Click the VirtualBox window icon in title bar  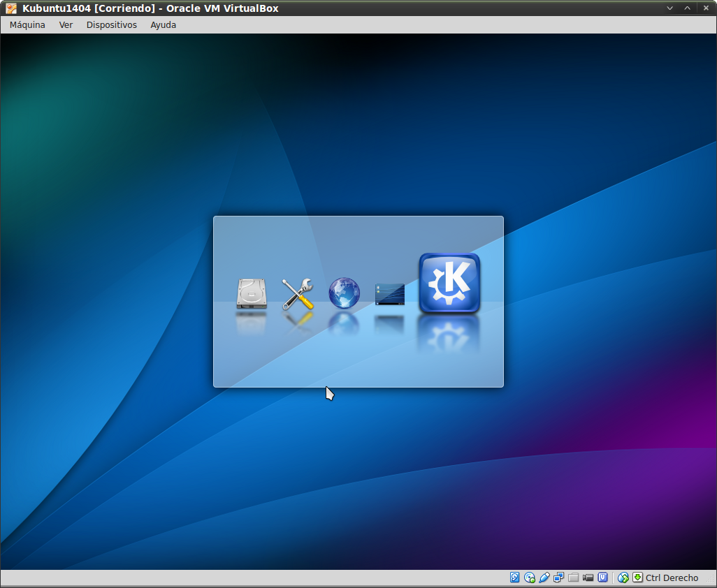pos(11,8)
